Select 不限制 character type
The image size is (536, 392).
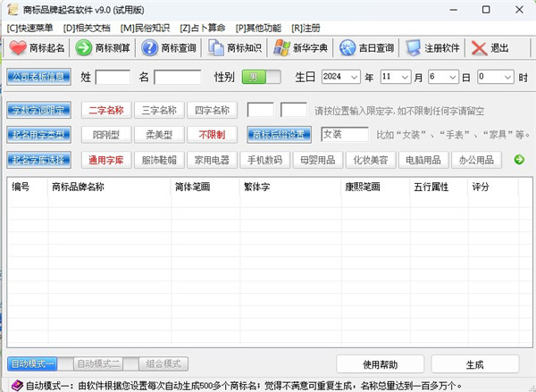click(212, 135)
